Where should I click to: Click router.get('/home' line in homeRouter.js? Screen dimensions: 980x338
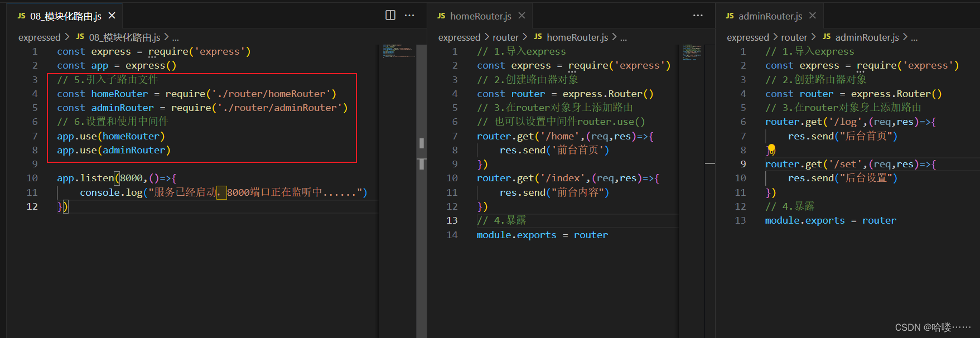click(x=565, y=136)
